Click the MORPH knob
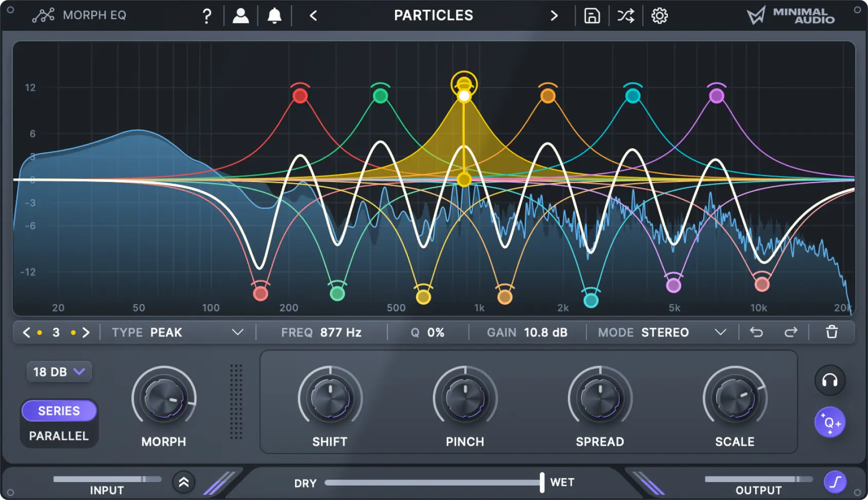The height and width of the screenshot is (500, 868). click(x=164, y=398)
